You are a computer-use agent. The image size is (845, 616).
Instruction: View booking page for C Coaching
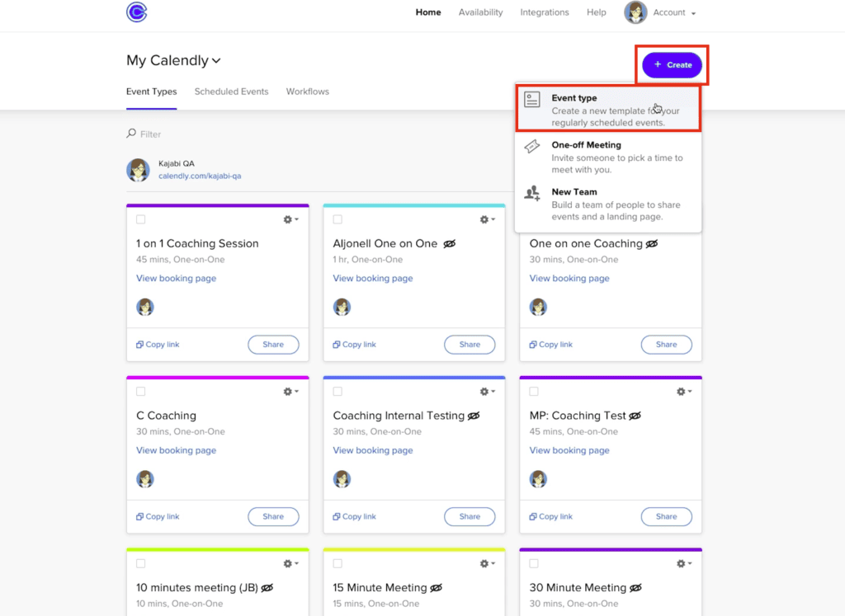177,450
